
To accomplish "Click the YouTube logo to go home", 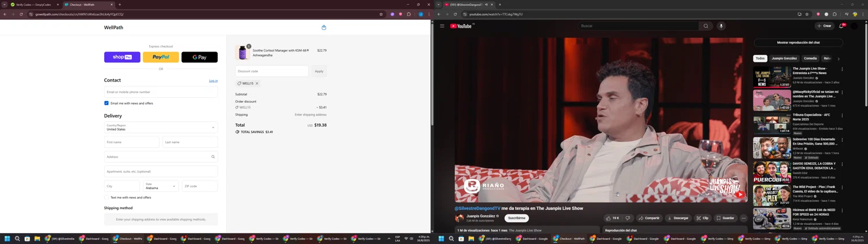I will point(462,26).
